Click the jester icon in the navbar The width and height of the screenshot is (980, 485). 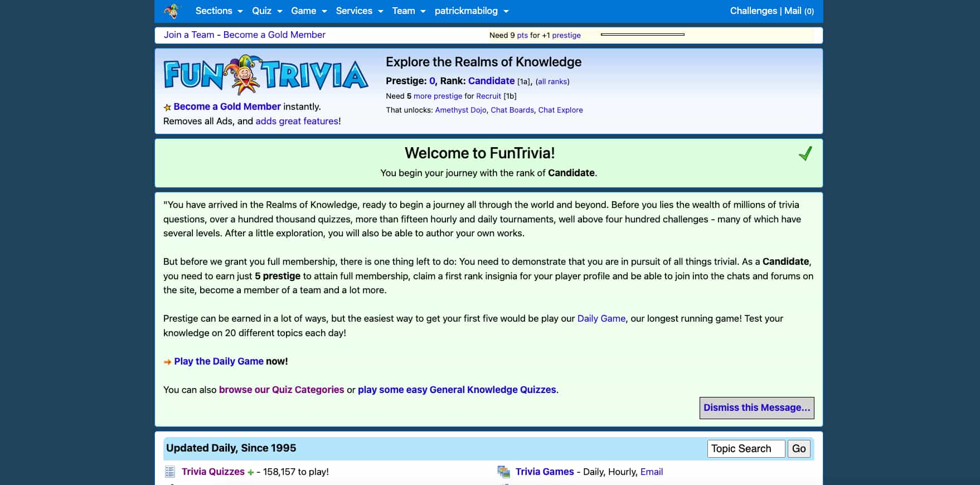coord(172,11)
